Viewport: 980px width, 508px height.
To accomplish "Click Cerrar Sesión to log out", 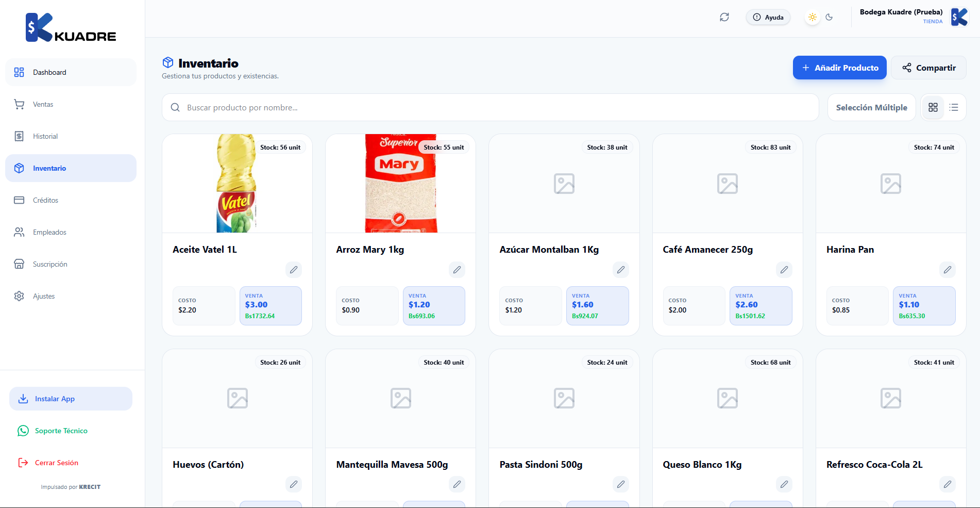I will pyautogui.click(x=71, y=463).
